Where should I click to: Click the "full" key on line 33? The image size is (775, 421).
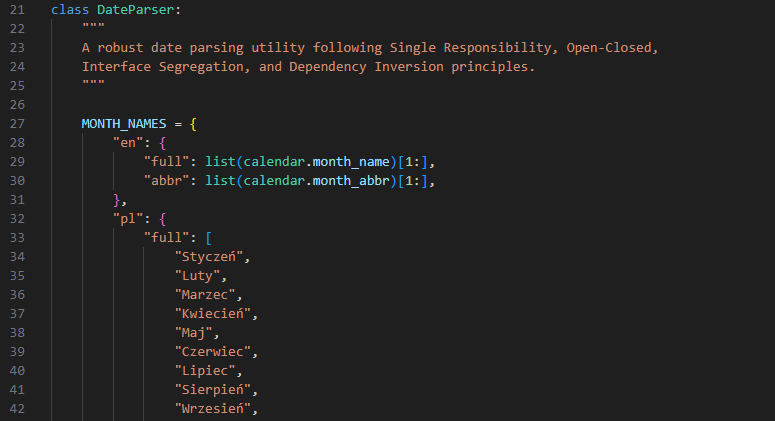tap(167, 238)
